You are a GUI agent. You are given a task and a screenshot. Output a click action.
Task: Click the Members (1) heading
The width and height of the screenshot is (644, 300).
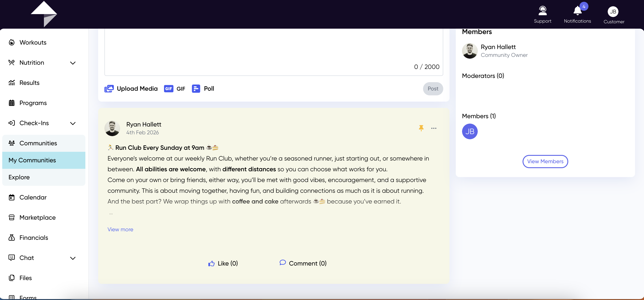click(x=479, y=116)
